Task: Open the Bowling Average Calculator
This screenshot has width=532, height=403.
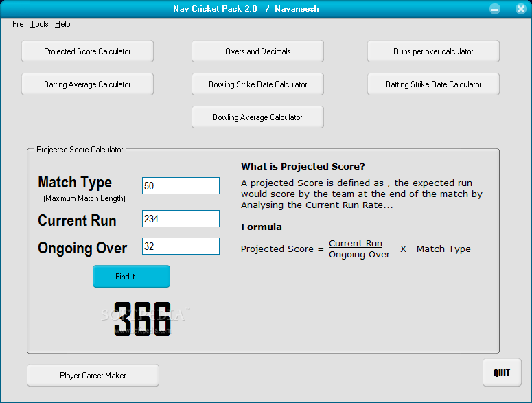Action: (x=258, y=117)
